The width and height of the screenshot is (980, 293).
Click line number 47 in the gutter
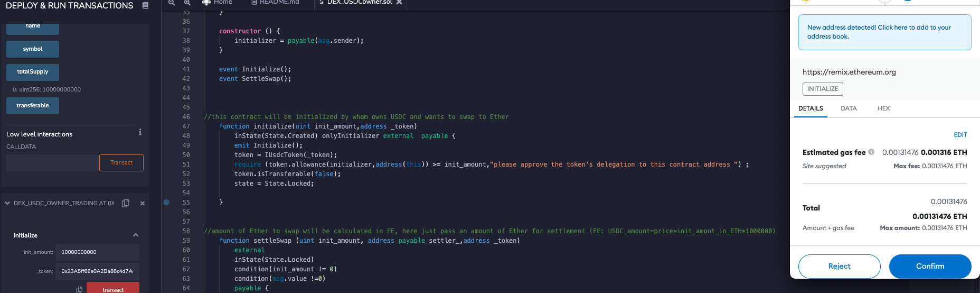coord(186,126)
